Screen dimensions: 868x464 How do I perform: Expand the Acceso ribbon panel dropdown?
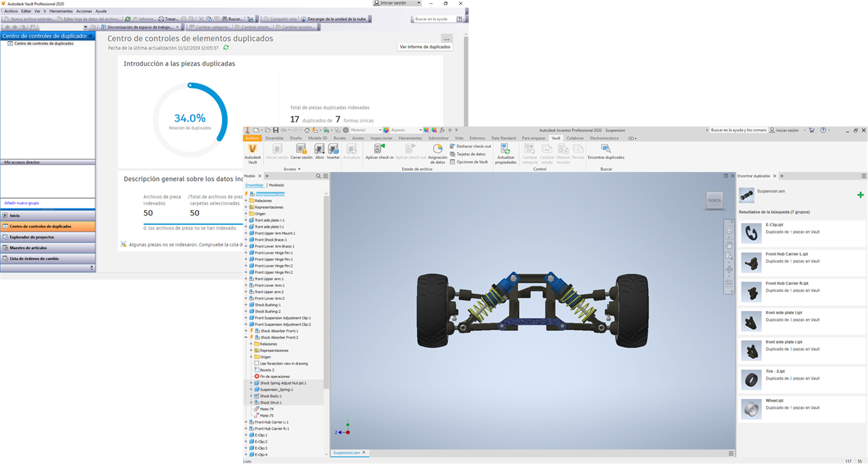291,169
